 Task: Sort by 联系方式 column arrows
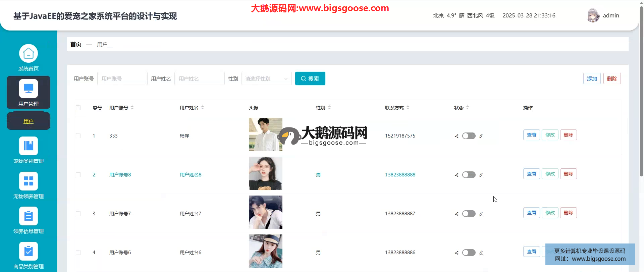408,108
